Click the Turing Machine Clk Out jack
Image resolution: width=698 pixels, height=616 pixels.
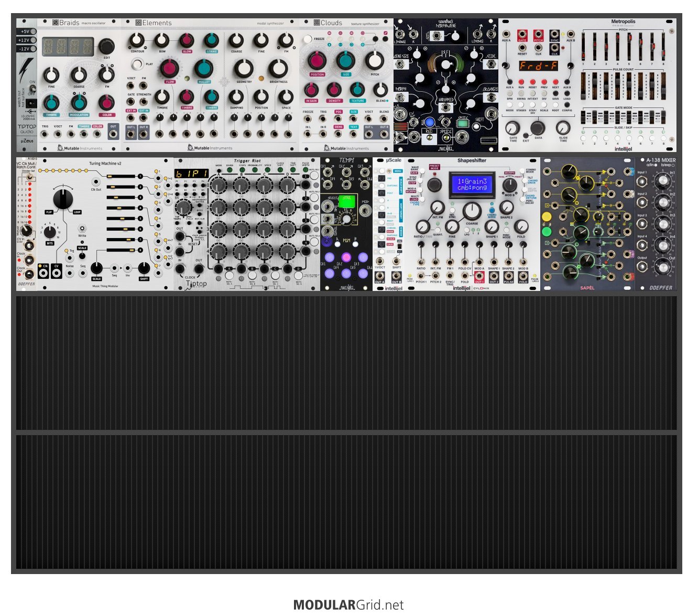click(96, 182)
